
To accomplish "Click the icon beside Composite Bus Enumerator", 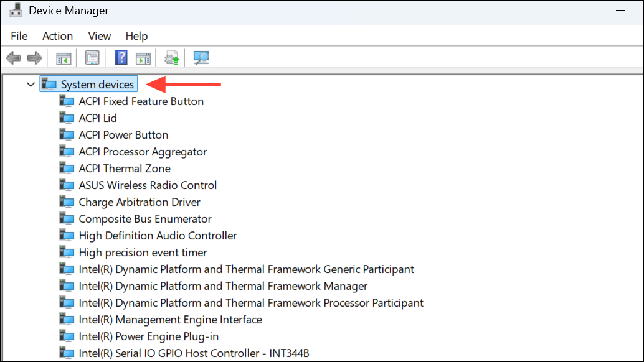I will (67, 218).
